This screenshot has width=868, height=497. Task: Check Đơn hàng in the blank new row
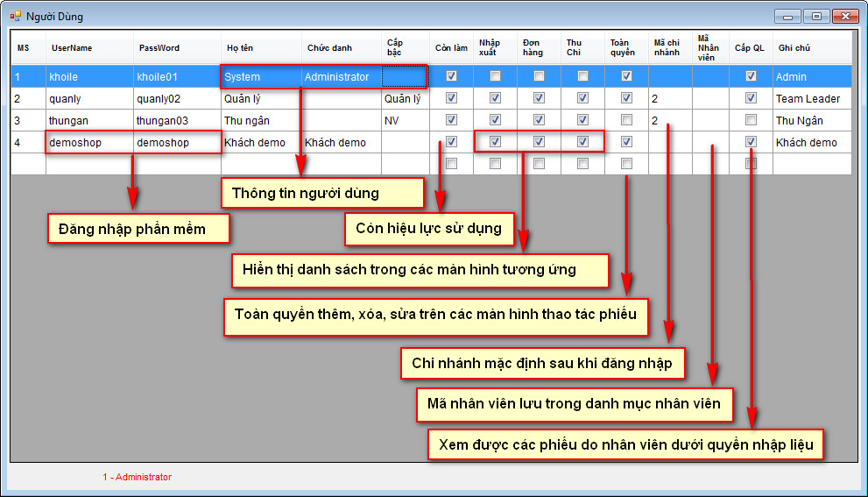pos(539,163)
